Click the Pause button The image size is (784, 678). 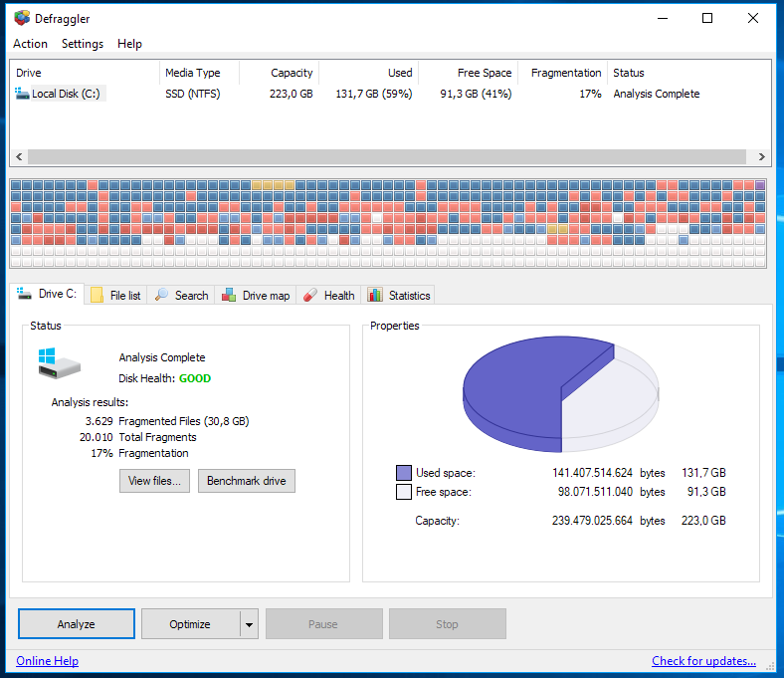[x=323, y=624]
